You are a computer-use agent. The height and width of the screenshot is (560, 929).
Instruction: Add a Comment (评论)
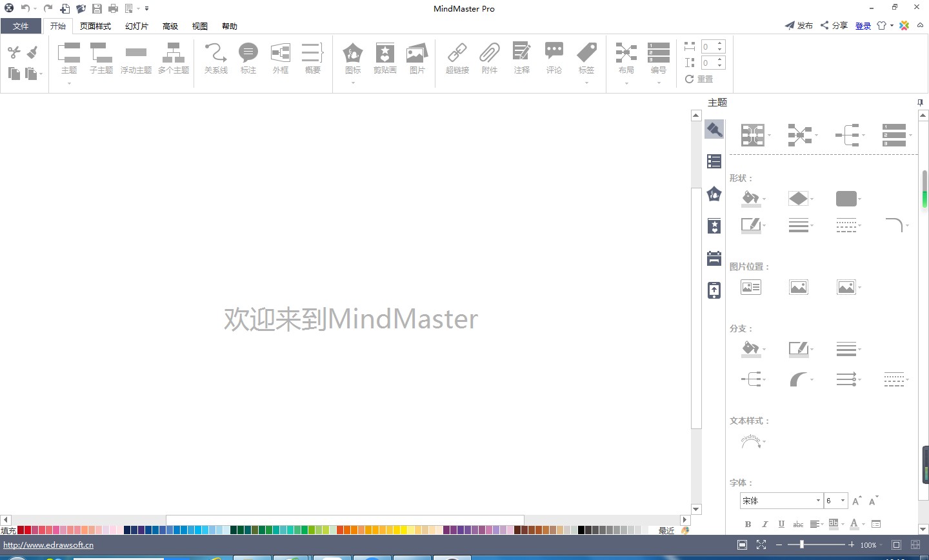tap(554, 59)
